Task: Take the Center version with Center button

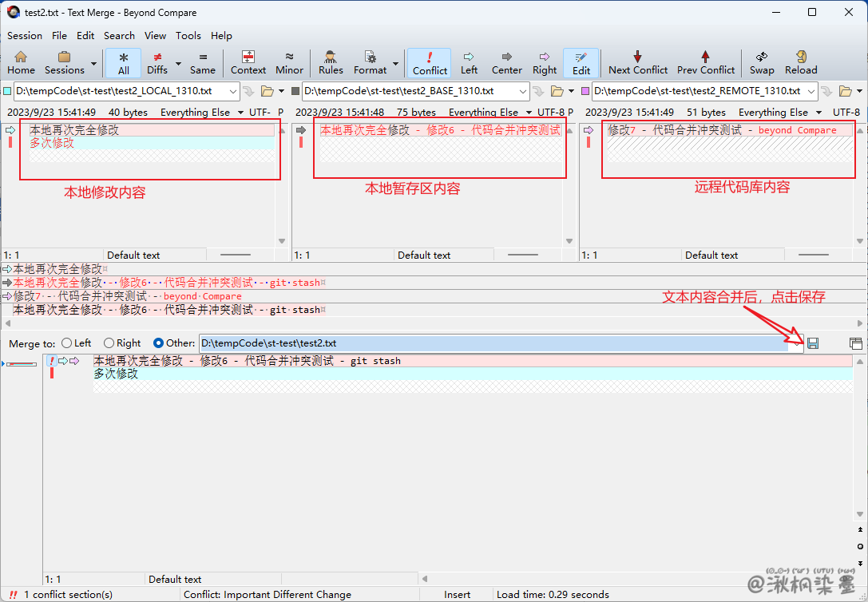Action: coord(506,62)
